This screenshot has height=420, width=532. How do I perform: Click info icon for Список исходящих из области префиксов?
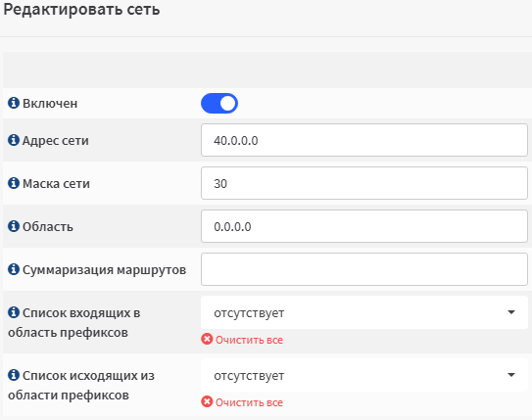click(x=14, y=375)
